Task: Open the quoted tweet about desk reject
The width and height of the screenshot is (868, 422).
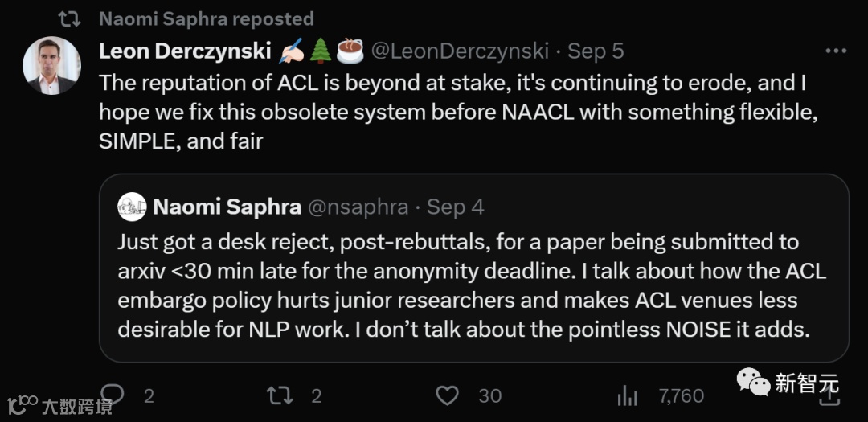Action: [x=473, y=285]
